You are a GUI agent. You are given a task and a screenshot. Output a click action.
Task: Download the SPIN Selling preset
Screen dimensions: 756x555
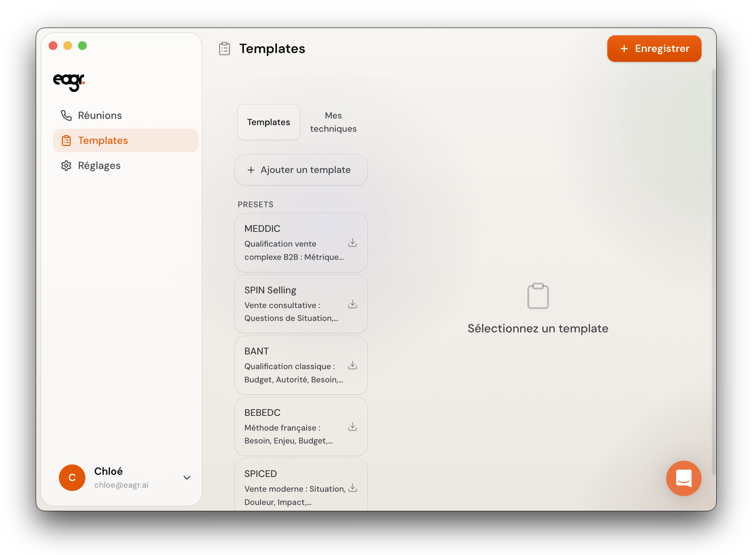352,304
